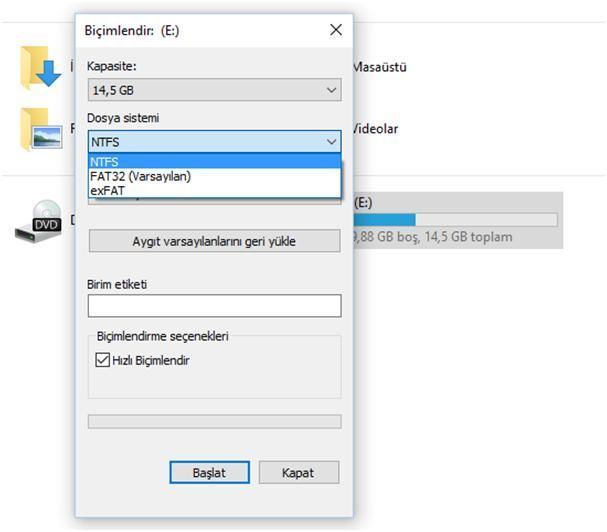Click the Kapat button

pyautogui.click(x=298, y=472)
